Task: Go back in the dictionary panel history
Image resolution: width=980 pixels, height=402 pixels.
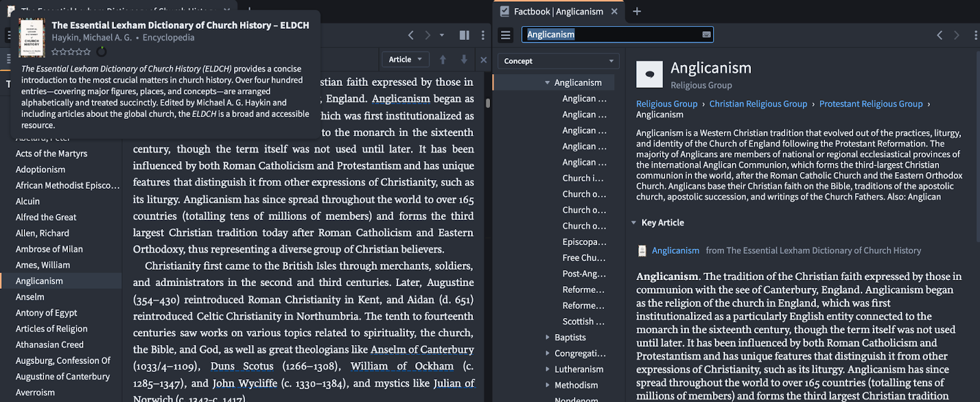Action: tap(411, 36)
